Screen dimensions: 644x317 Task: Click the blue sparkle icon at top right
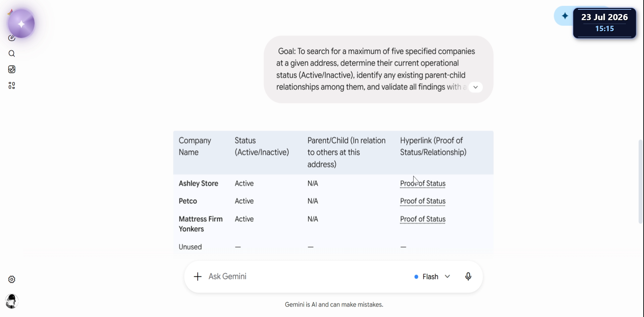click(565, 16)
